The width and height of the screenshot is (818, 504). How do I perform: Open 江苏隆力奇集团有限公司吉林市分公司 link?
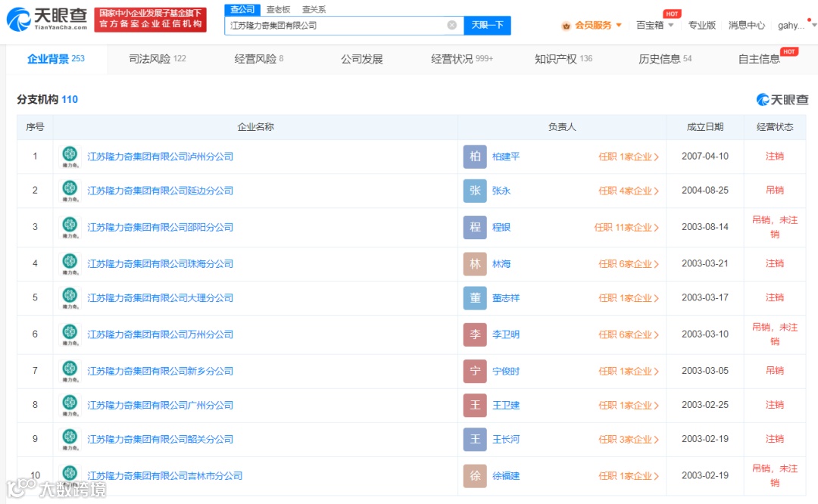coord(165,475)
